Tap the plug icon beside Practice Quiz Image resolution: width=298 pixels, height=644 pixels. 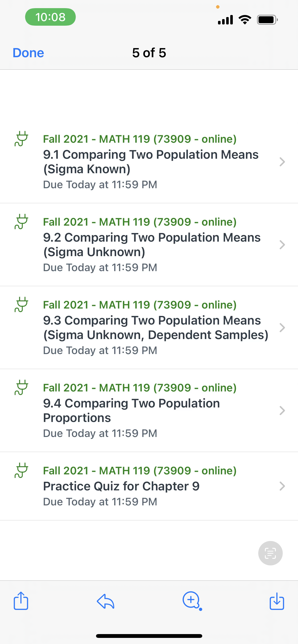21,470
